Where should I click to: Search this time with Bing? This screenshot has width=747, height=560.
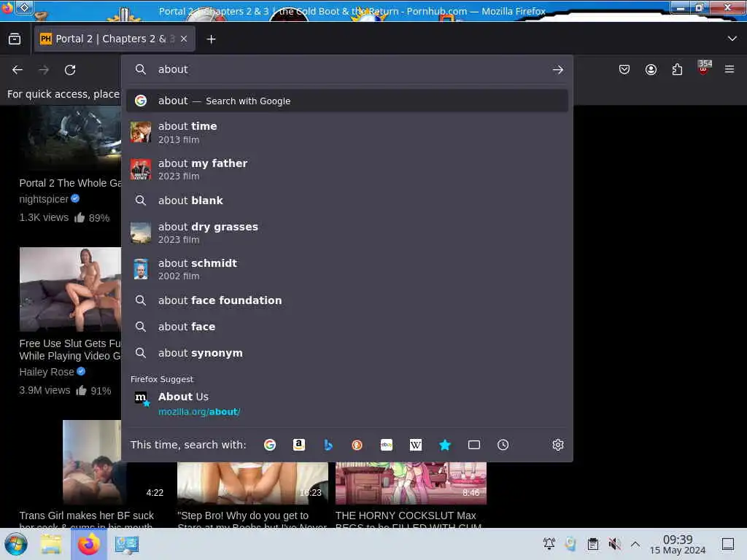(328, 445)
